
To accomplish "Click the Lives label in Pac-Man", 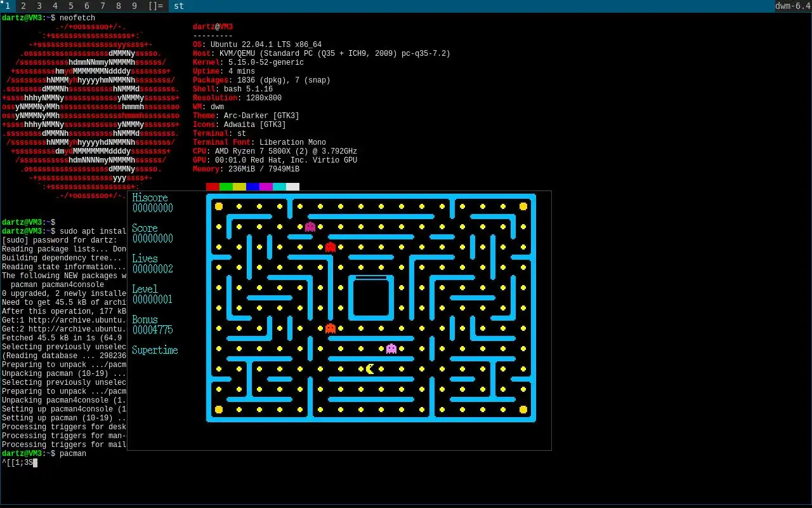I will 145,258.
